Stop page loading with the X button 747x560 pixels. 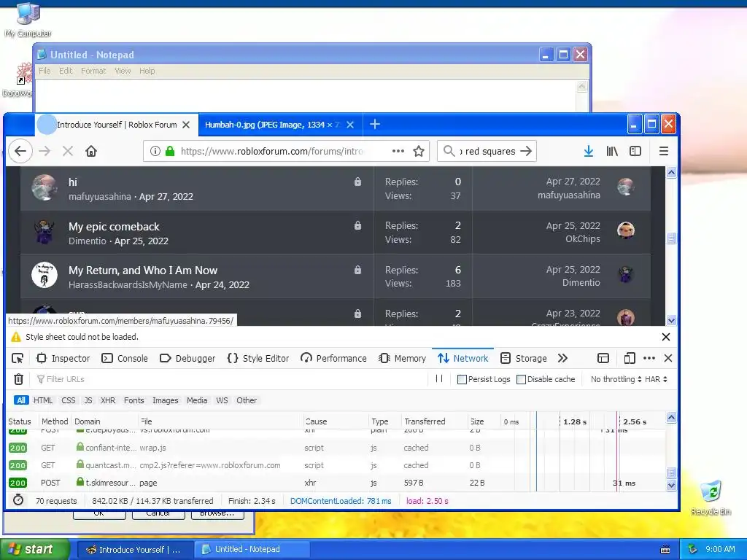click(68, 152)
